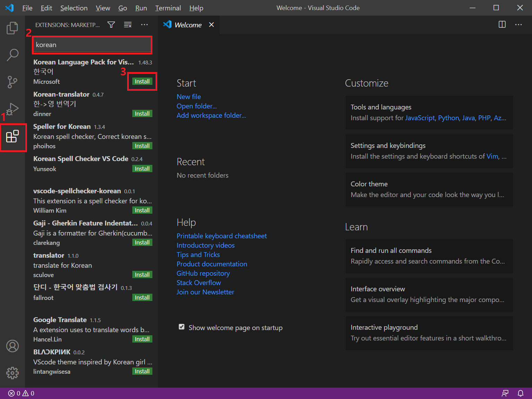Open the Go menu
Image resolution: width=532 pixels, height=399 pixels.
[123, 8]
